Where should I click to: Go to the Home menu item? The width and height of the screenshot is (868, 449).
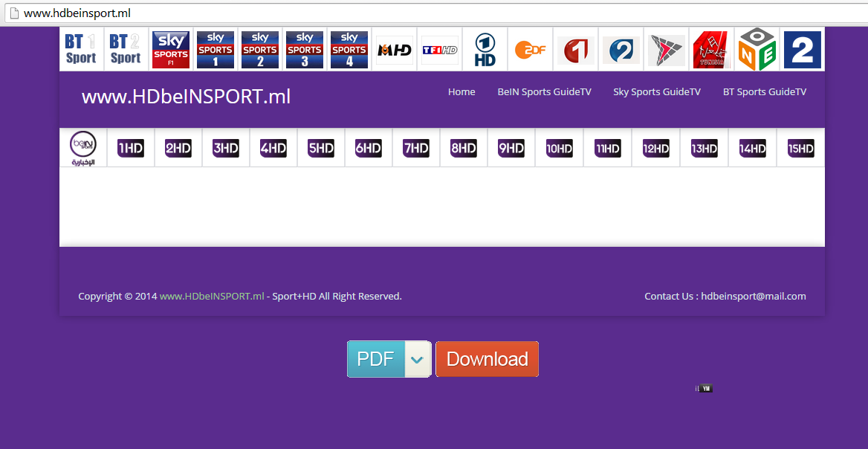461,92
